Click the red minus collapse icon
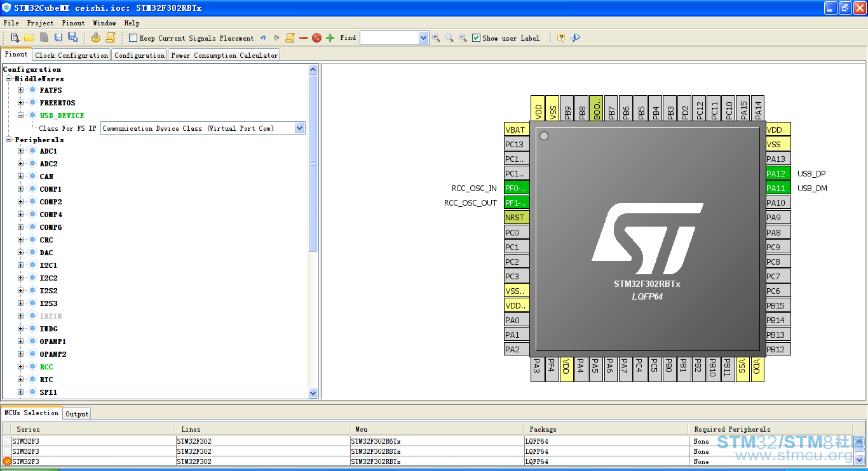Viewport: 868px width, 471px height. pos(303,38)
